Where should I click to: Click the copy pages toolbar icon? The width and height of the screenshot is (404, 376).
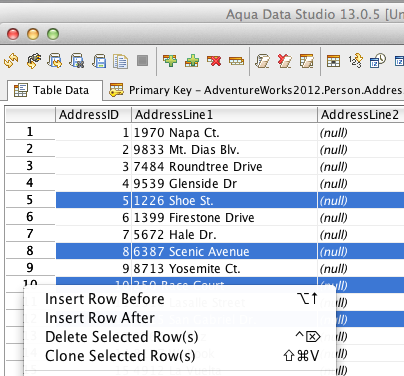coord(120,61)
